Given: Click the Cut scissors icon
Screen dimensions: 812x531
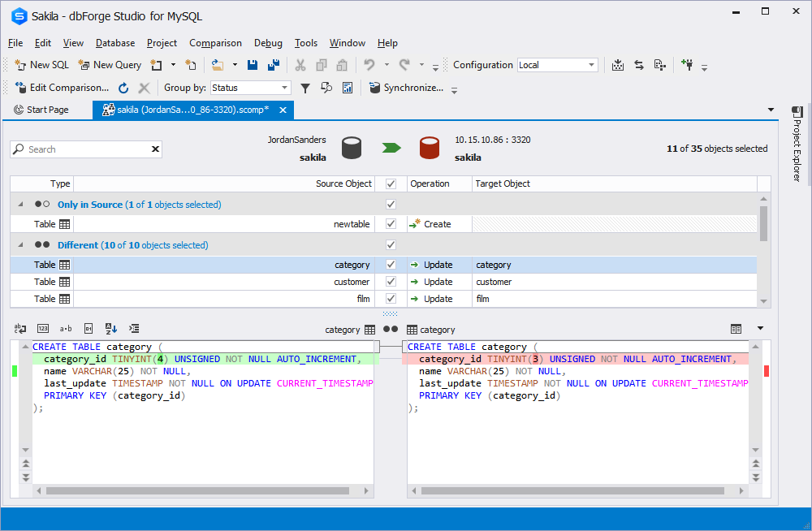Looking at the screenshot, I should (300, 65).
